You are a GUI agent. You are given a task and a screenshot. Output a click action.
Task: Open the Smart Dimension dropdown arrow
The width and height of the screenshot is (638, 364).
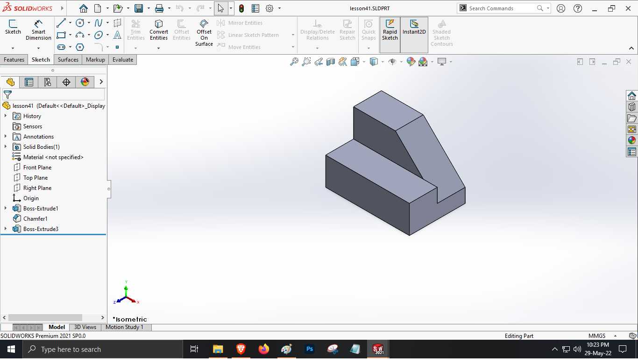coord(38,48)
